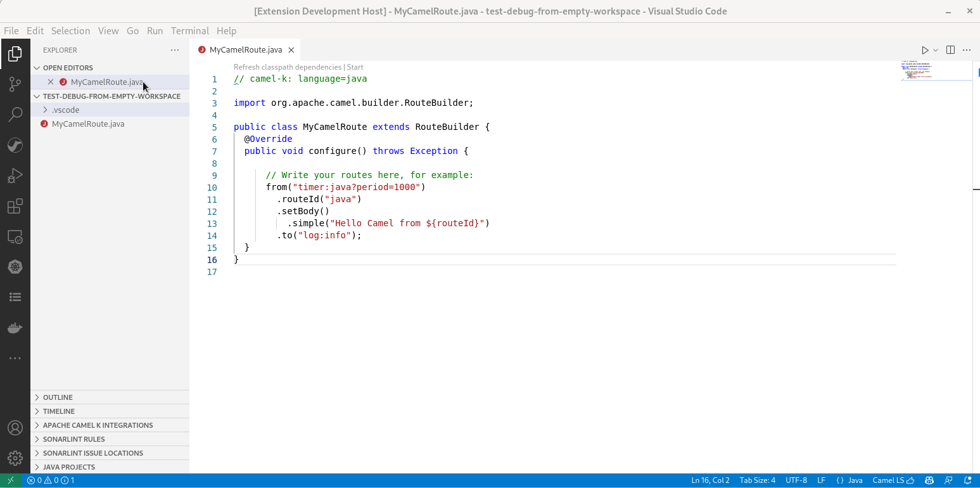Viewport: 980px width, 488px height.
Task: Open the Run and Debug view
Action: [15, 176]
